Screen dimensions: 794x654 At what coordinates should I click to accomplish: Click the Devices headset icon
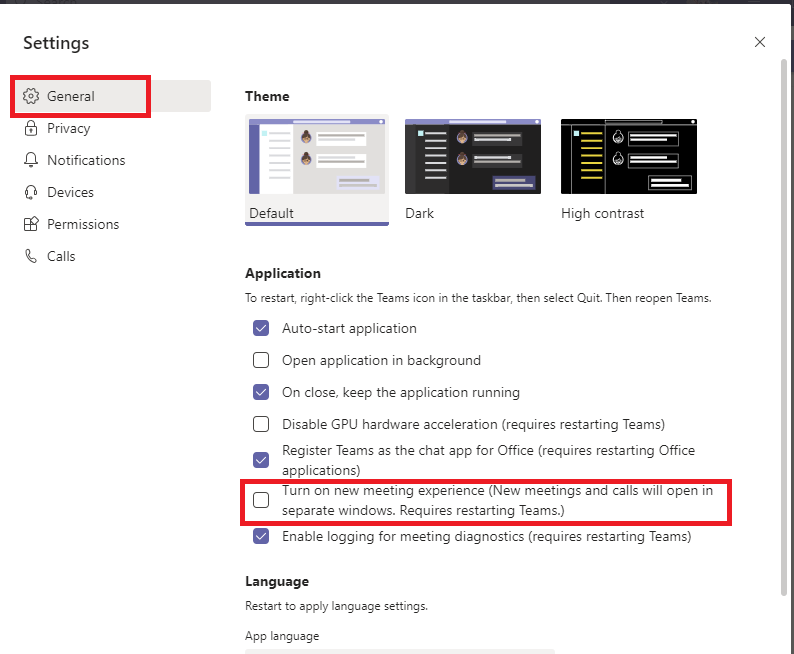pyautogui.click(x=31, y=192)
